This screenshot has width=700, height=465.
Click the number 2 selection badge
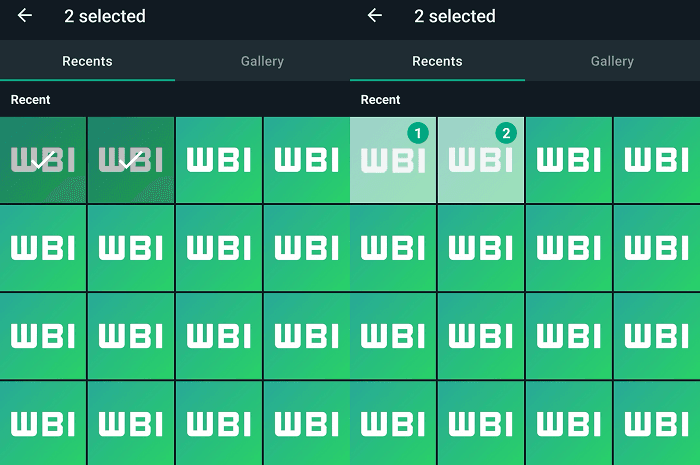(x=507, y=133)
